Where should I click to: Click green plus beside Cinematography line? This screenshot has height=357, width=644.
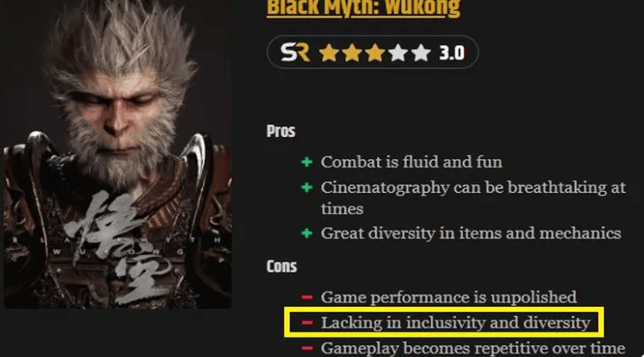click(x=307, y=188)
